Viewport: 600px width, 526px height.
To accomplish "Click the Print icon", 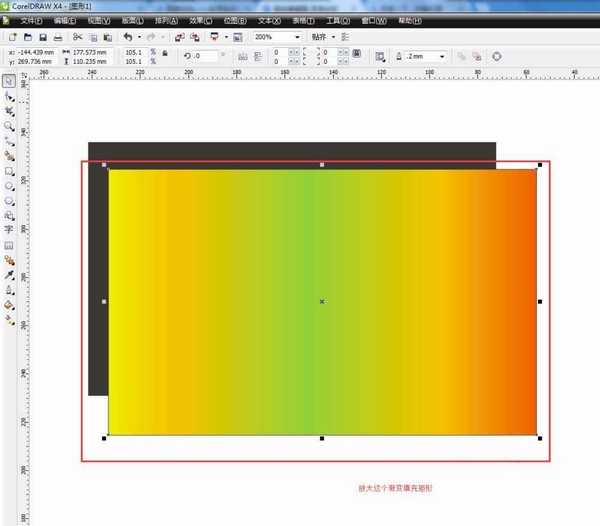I will point(59,37).
